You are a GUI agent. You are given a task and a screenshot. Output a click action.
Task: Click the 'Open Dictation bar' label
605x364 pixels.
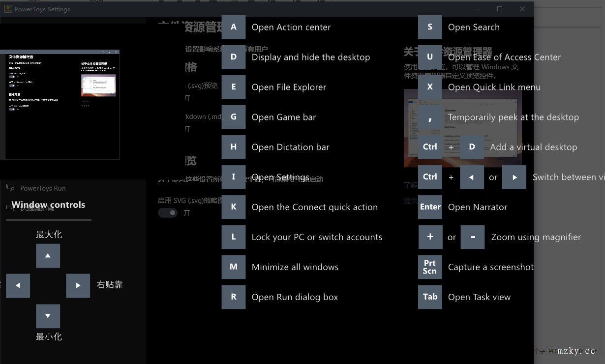point(291,147)
